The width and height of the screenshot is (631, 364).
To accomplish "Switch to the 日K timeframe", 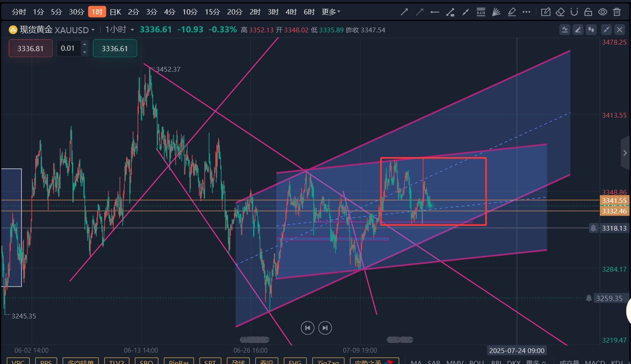I will 115,12.
